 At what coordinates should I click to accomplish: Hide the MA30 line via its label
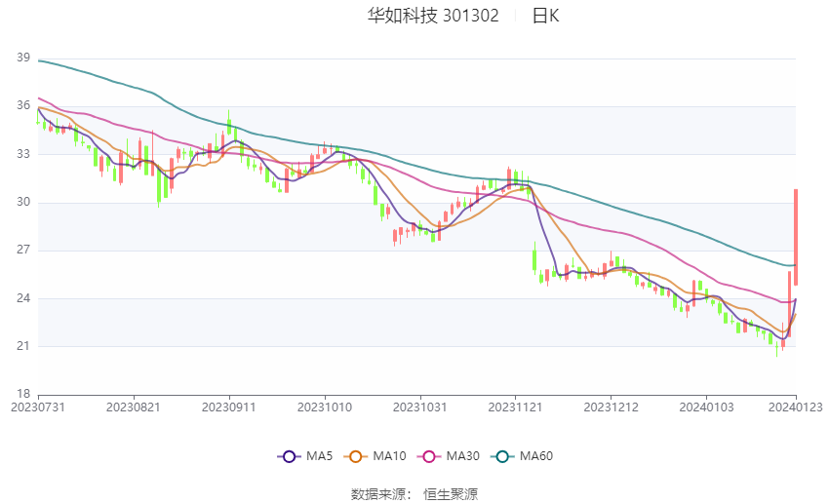463,456
